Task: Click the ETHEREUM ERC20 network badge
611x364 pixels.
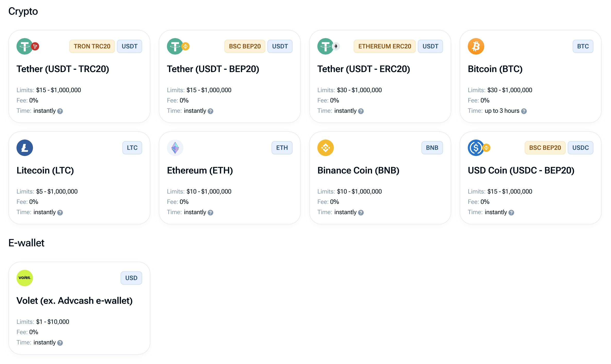Action: (385, 46)
